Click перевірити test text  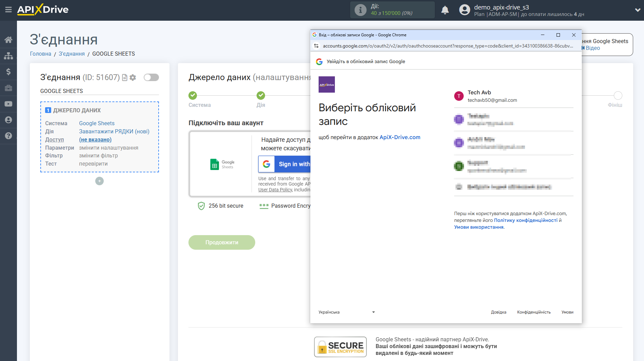[x=93, y=164]
